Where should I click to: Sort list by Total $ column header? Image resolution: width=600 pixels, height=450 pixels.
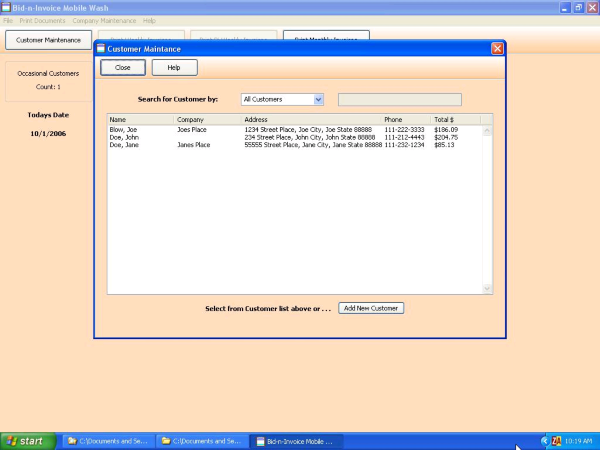pos(455,120)
